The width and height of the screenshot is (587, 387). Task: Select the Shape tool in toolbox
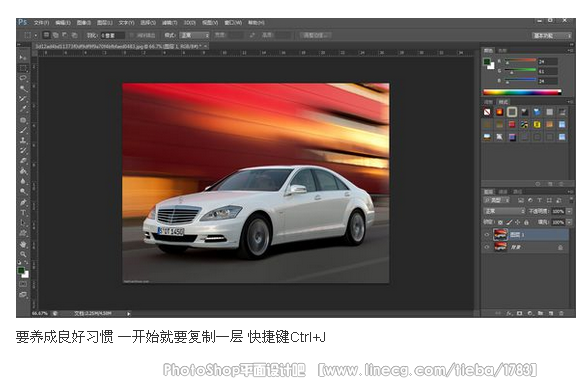tap(23, 233)
